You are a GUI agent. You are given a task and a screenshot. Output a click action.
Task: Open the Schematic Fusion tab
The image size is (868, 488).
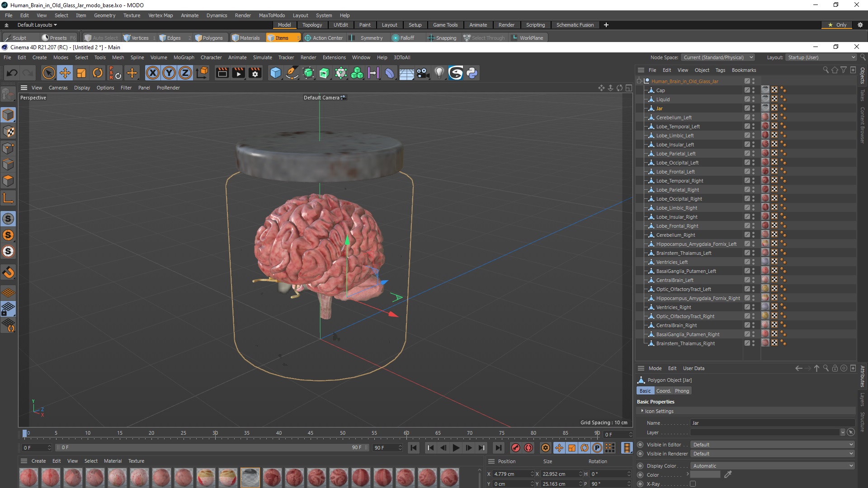point(574,24)
